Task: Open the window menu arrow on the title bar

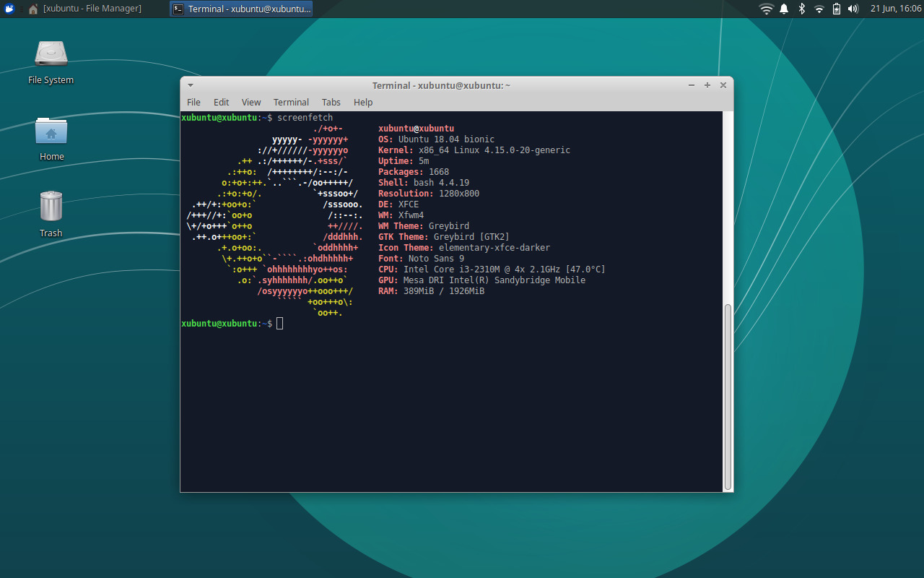Action: tap(190, 85)
